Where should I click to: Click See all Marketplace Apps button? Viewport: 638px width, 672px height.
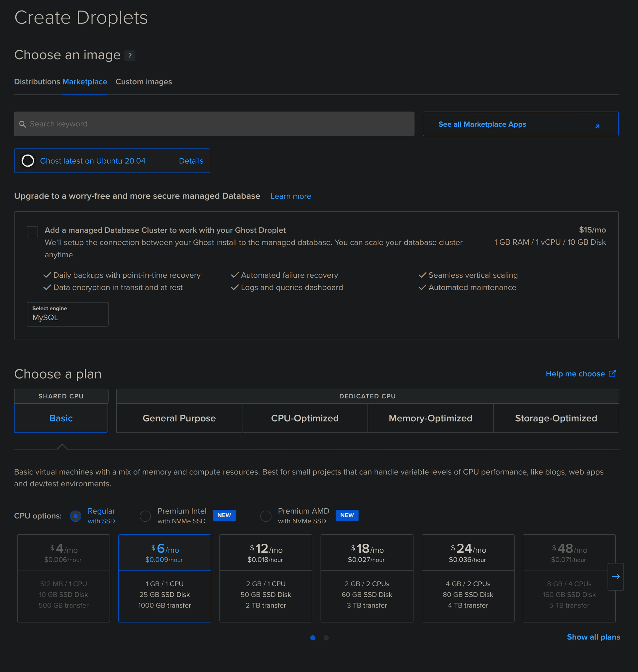click(x=520, y=124)
